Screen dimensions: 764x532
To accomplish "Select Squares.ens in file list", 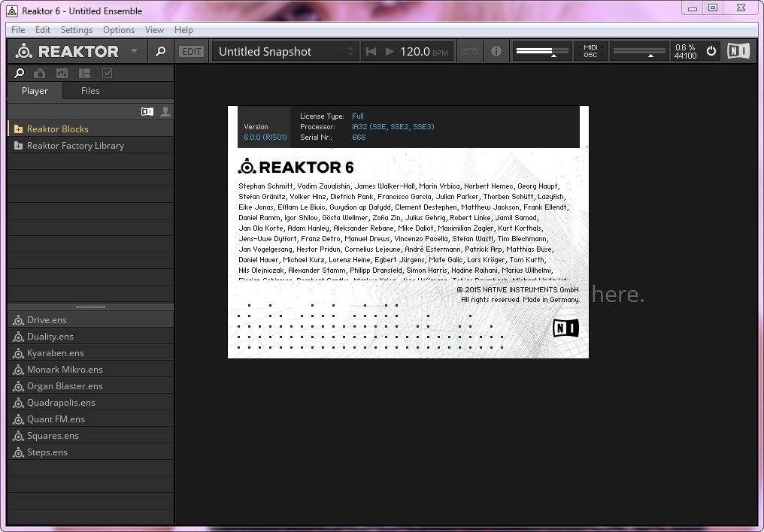I will (x=91, y=436).
